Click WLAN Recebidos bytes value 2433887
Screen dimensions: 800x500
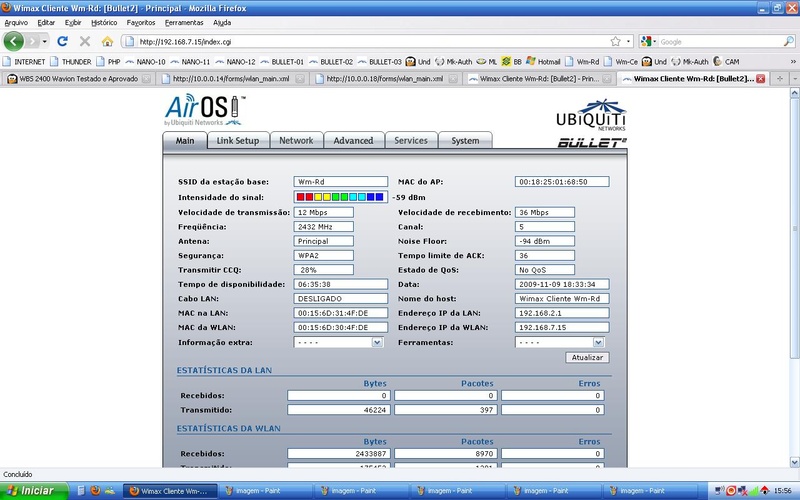(339, 454)
